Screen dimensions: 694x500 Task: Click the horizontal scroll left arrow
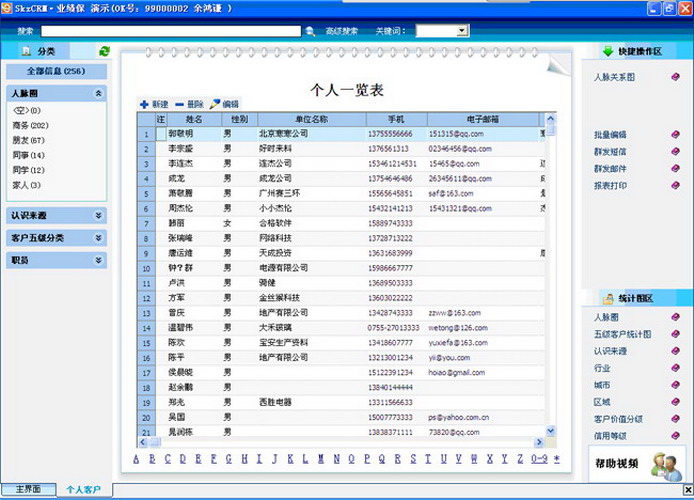tap(143, 442)
